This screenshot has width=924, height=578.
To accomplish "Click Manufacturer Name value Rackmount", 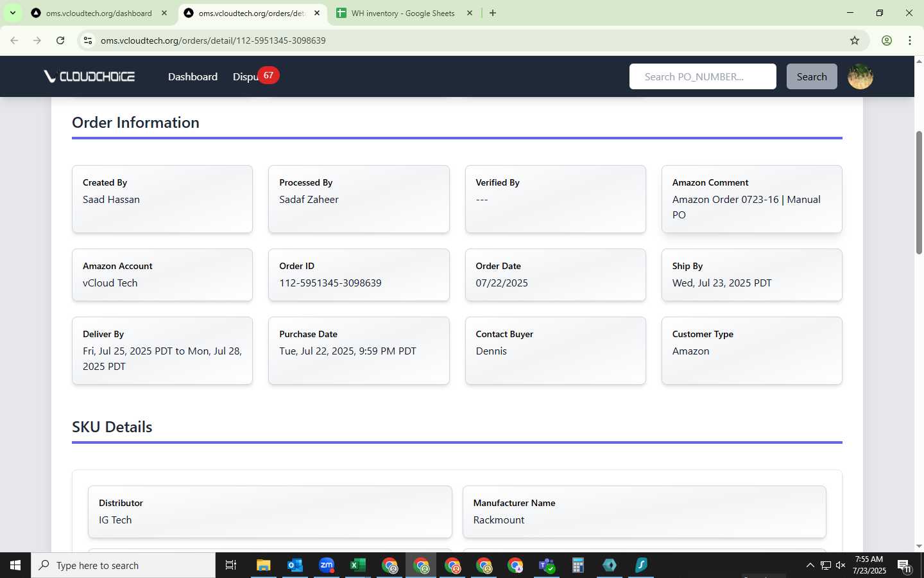I will (x=499, y=520).
